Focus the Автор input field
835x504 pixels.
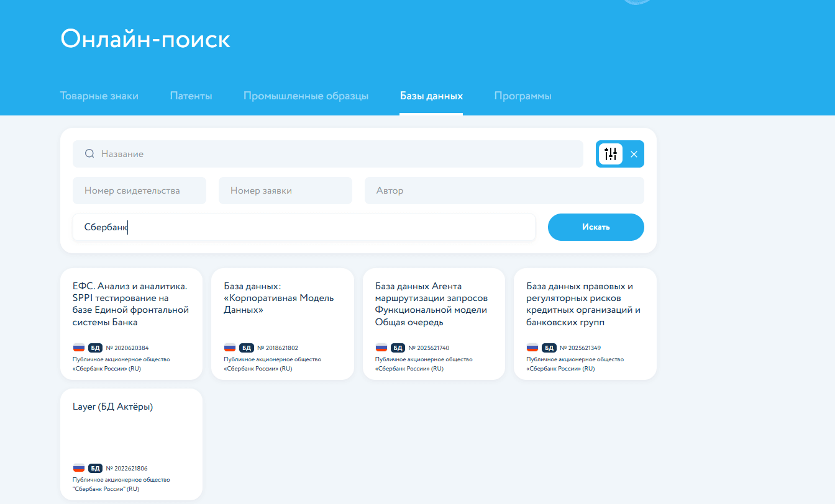tap(504, 191)
